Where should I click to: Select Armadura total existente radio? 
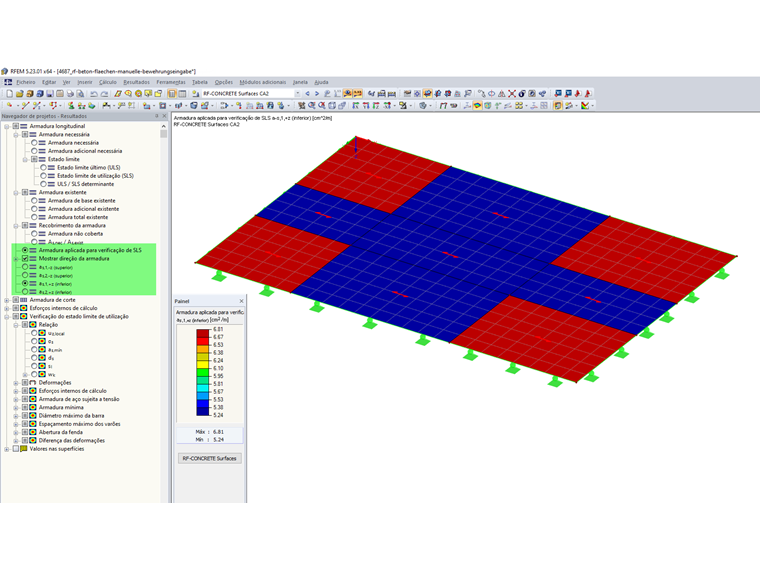click(34, 217)
